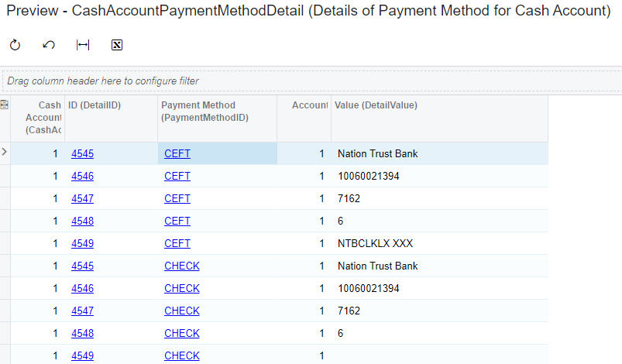Viewport: 622px width, 364px height.
Task: Open CEFT link in row 4545
Action: [x=177, y=153]
